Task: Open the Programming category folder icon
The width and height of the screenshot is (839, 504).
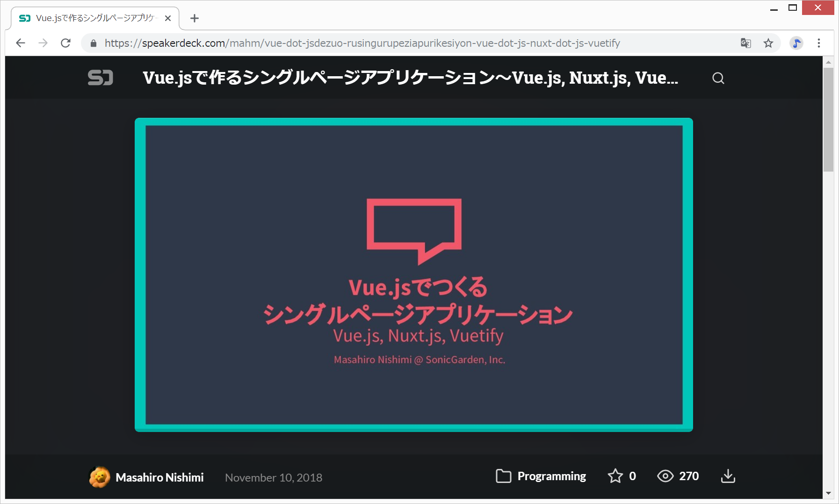Action: 503,476
